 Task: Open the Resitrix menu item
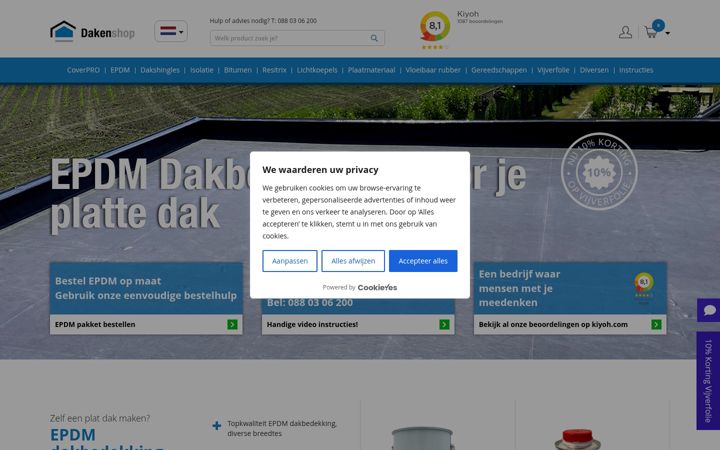(274, 70)
